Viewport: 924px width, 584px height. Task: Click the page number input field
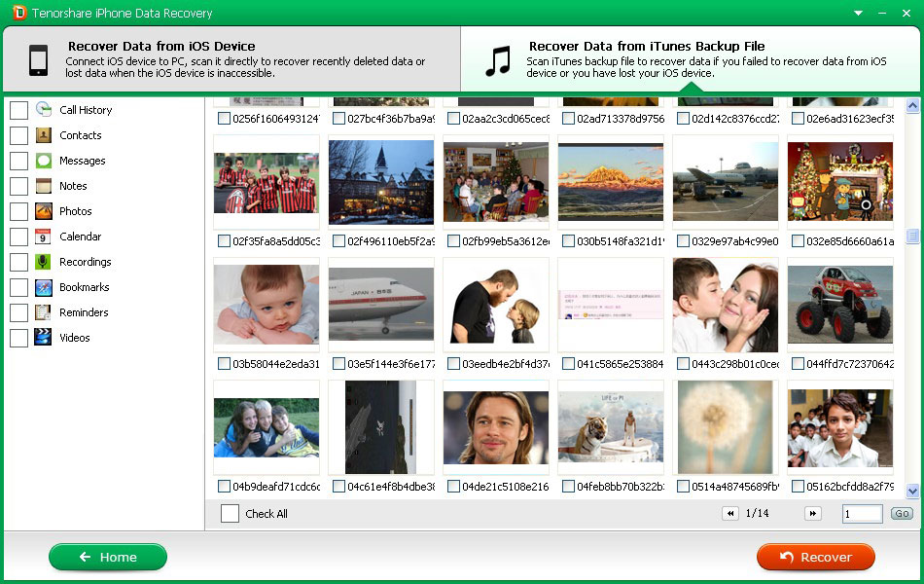coord(862,514)
